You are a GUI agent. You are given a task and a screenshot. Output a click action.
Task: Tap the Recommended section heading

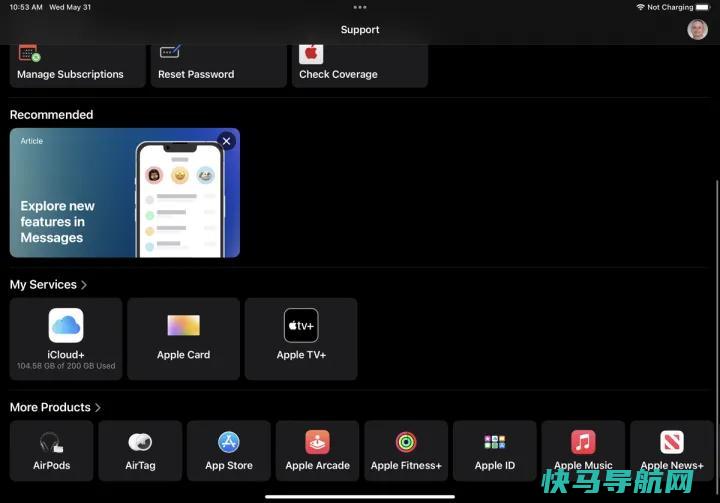pos(51,115)
